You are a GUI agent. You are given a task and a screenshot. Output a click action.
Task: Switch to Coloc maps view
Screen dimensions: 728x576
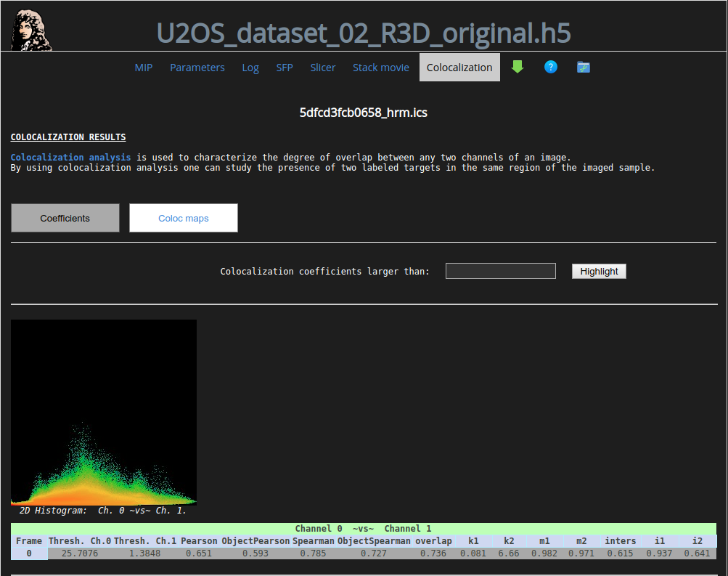(x=184, y=218)
